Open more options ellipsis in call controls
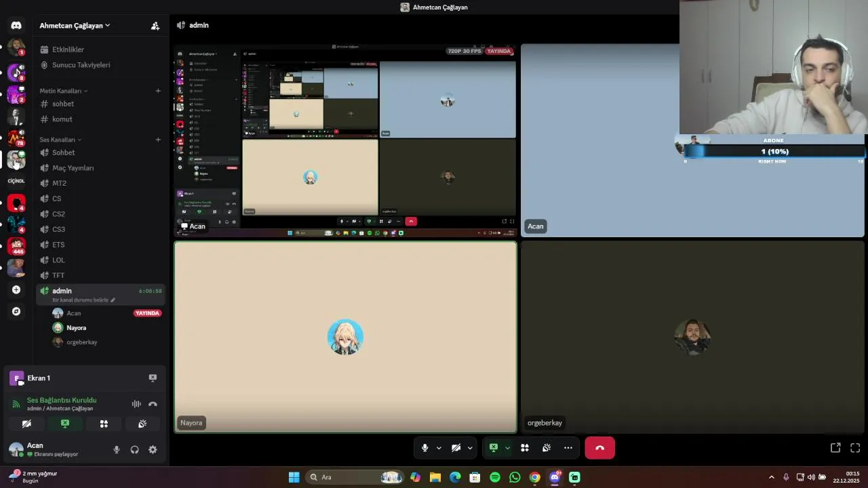Screen dimensions: 868x488 pyautogui.click(x=568, y=447)
